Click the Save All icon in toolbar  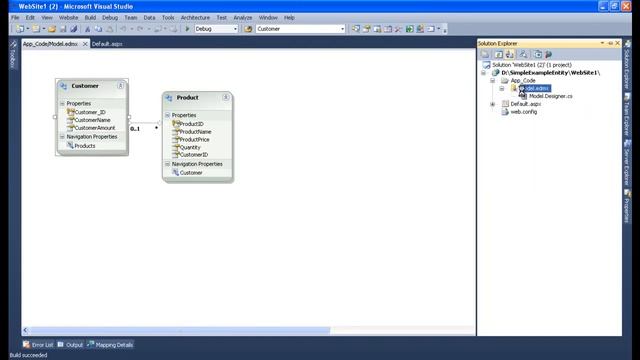(74, 29)
